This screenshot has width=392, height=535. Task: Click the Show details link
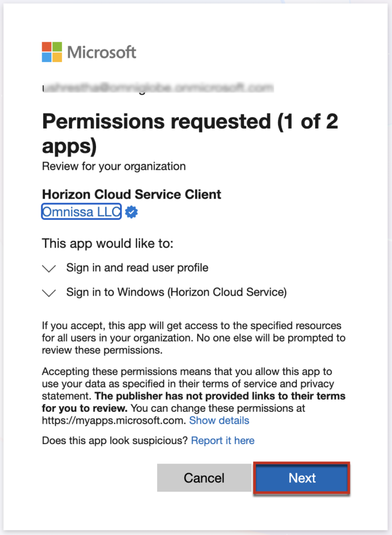219,421
